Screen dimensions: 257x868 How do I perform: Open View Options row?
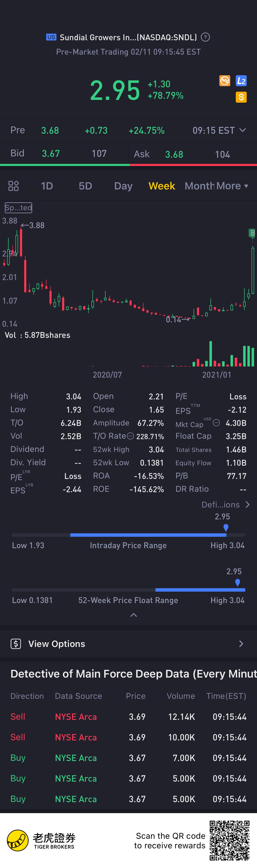pyautogui.click(x=128, y=644)
